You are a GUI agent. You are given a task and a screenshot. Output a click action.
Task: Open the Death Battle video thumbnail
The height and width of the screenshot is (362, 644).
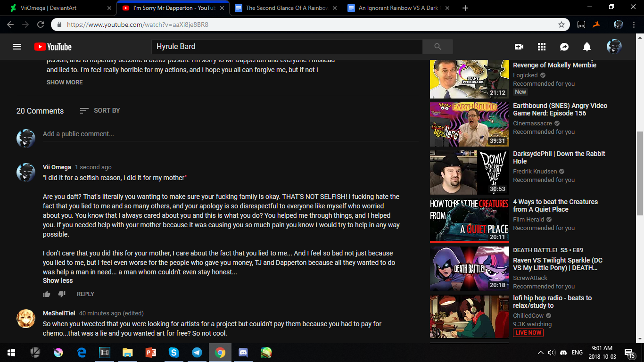tap(470, 269)
